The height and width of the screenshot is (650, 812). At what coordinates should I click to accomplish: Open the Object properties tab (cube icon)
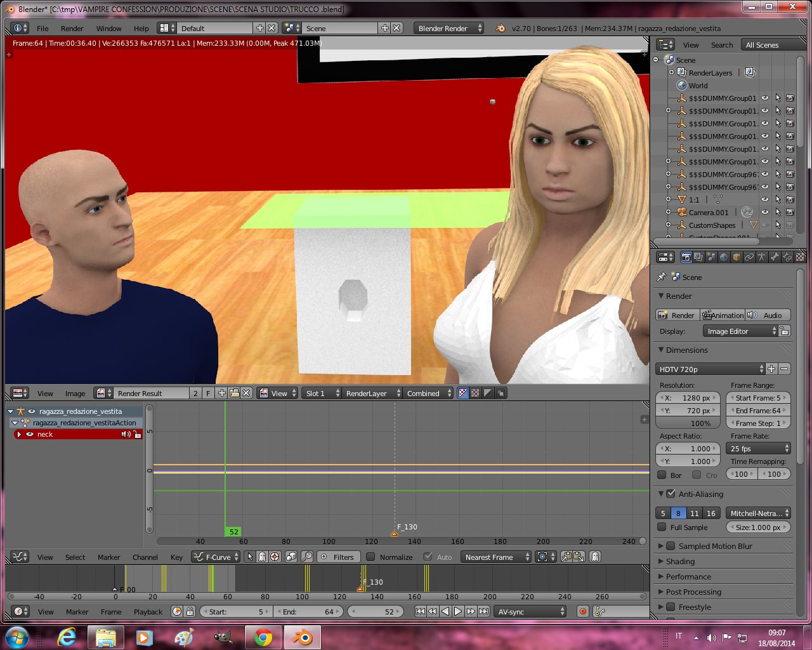coord(737,257)
